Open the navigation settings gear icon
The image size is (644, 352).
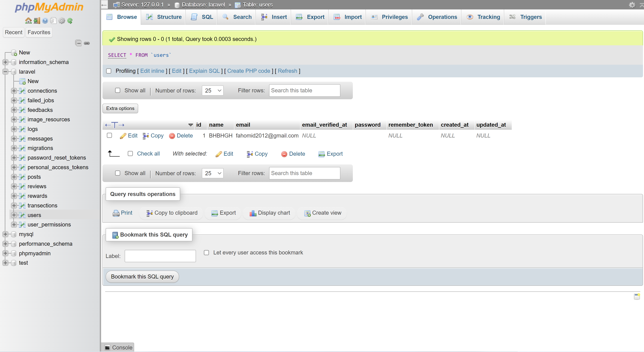62,21
